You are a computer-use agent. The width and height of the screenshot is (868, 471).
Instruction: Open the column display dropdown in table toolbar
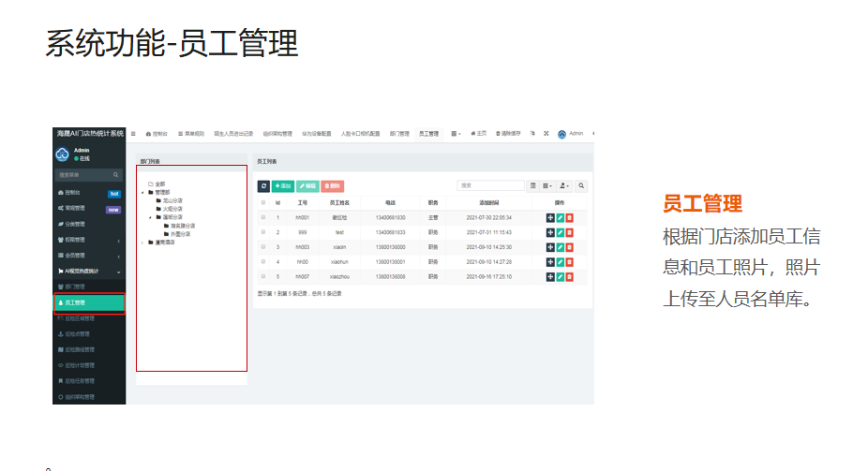click(547, 186)
